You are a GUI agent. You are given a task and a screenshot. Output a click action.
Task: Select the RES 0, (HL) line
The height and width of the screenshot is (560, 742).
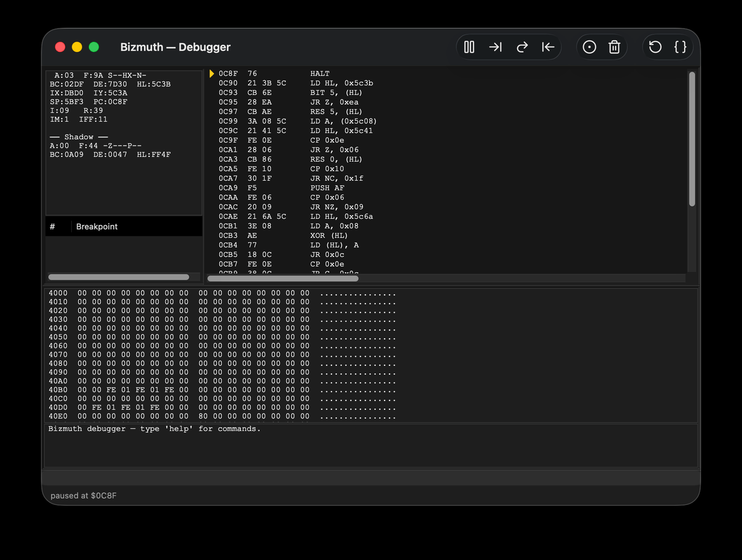click(291, 159)
